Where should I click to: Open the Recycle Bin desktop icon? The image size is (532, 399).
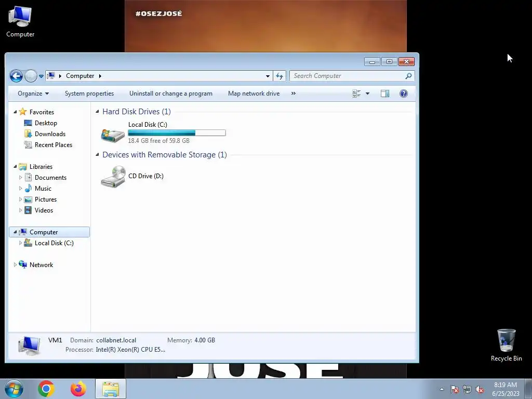pyautogui.click(x=506, y=345)
